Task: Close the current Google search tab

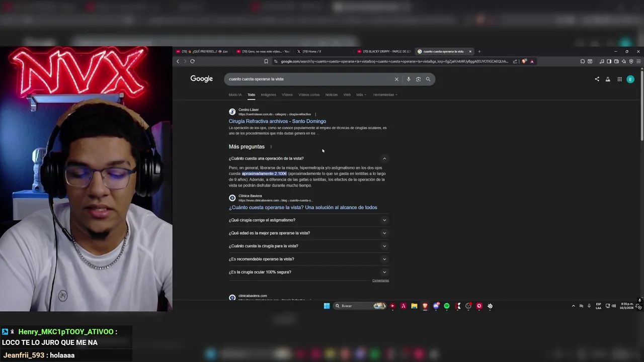Action: click(x=470, y=51)
